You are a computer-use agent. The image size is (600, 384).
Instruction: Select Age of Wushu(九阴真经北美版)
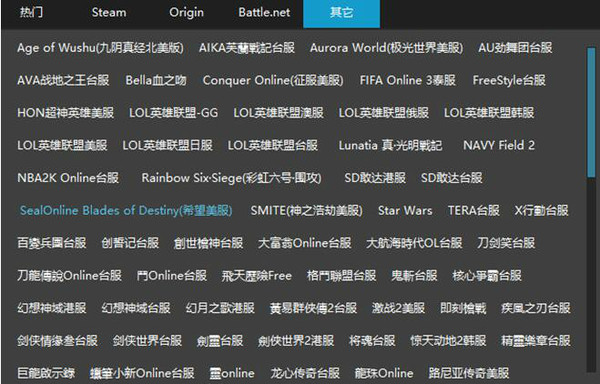pos(100,48)
